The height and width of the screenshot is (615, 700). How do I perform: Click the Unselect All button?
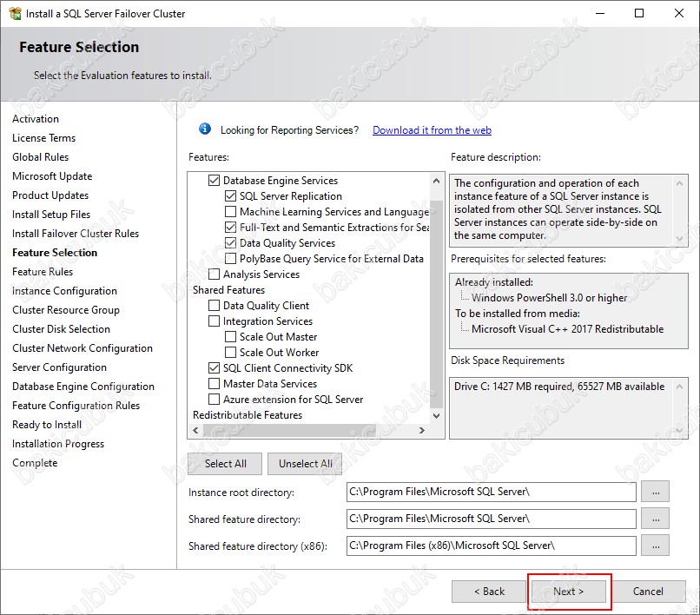pyautogui.click(x=305, y=464)
